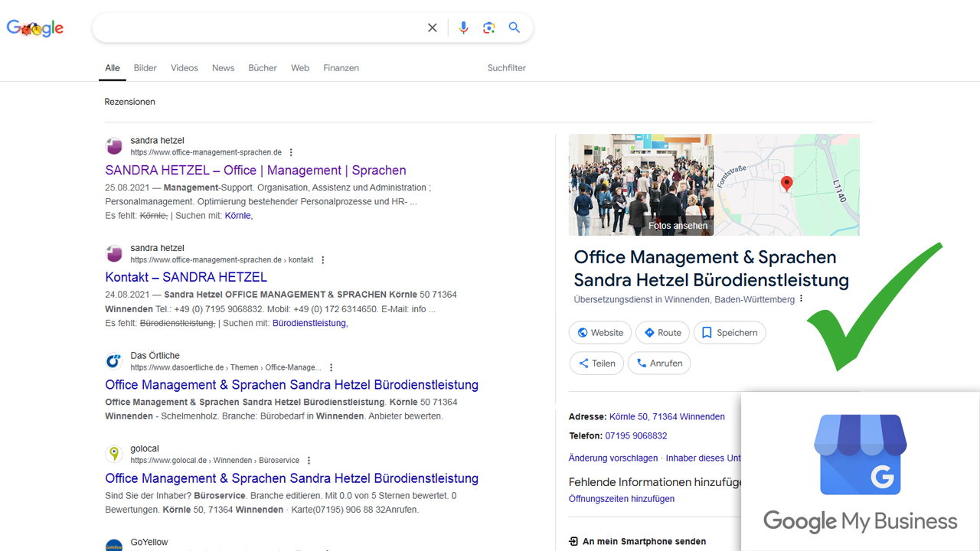
Task: Open the Suchfilter options
Action: click(x=506, y=68)
